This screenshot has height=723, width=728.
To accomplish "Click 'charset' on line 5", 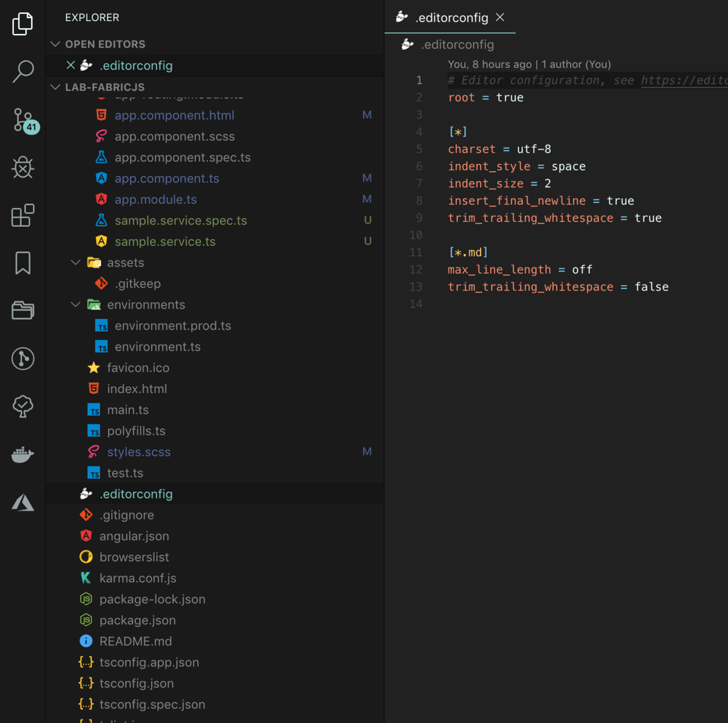I will 471,149.
